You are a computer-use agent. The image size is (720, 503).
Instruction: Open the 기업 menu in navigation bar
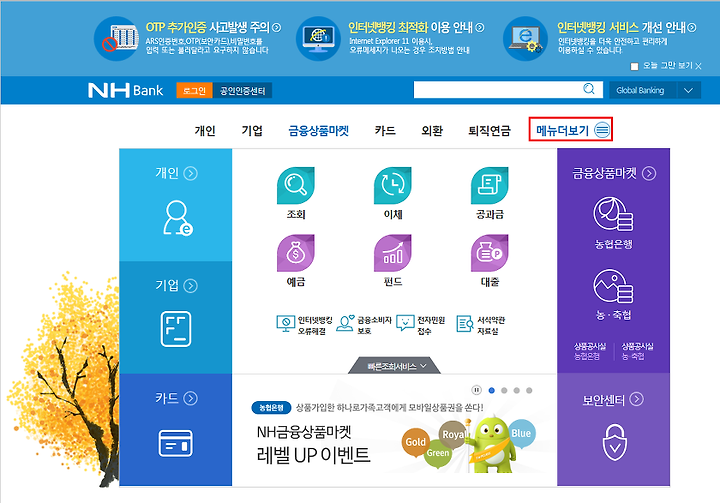pyautogui.click(x=252, y=131)
